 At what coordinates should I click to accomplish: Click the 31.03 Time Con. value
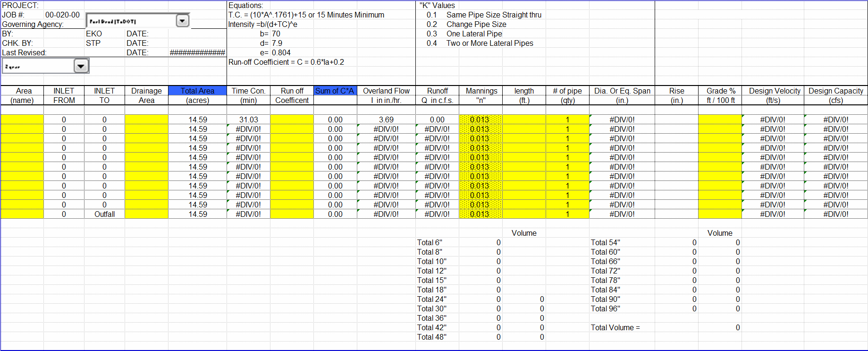tap(248, 120)
